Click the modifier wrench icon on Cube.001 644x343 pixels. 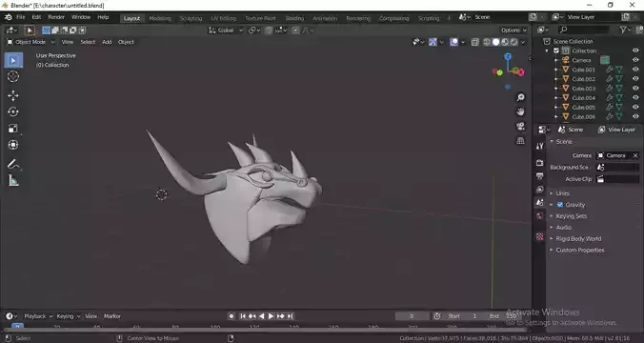pyautogui.click(x=610, y=70)
